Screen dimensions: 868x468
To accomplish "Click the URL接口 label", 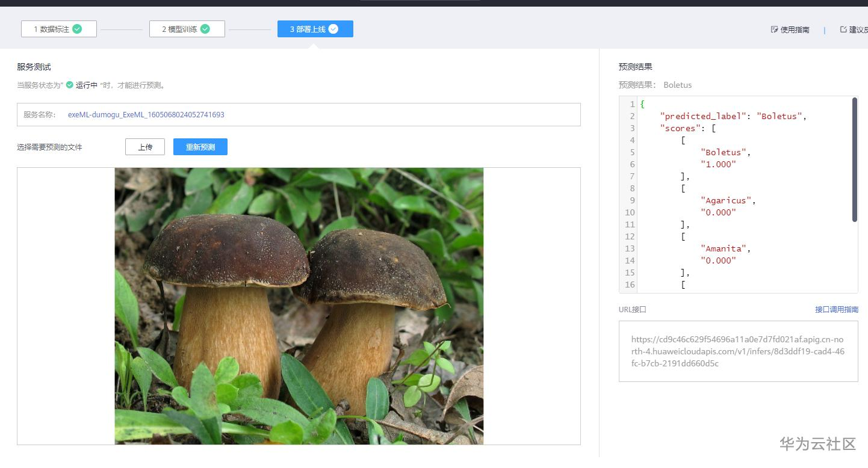I will tap(633, 309).
